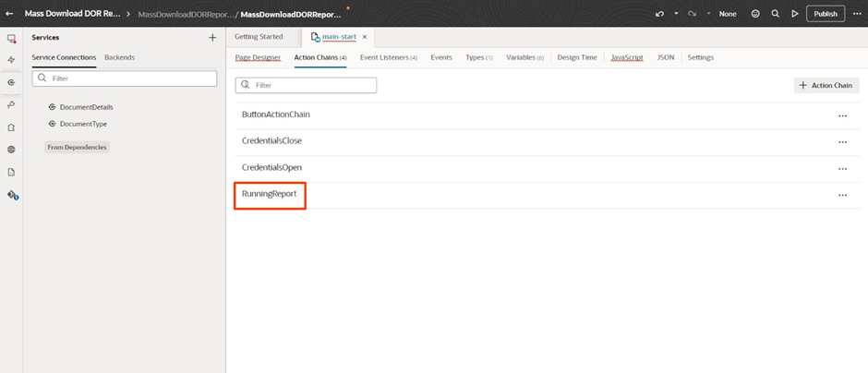
Task: Focus the Action Chains filter field
Action: (307, 85)
